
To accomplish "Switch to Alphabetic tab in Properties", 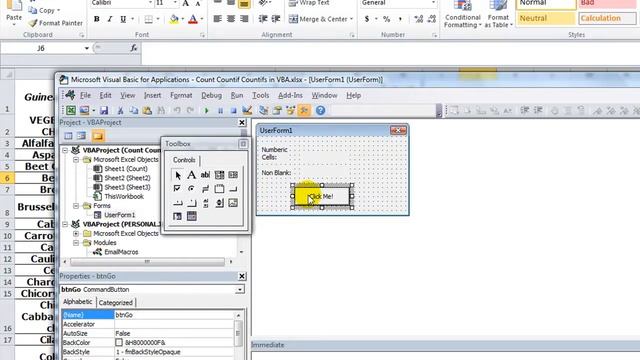I will tap(78, 302).
